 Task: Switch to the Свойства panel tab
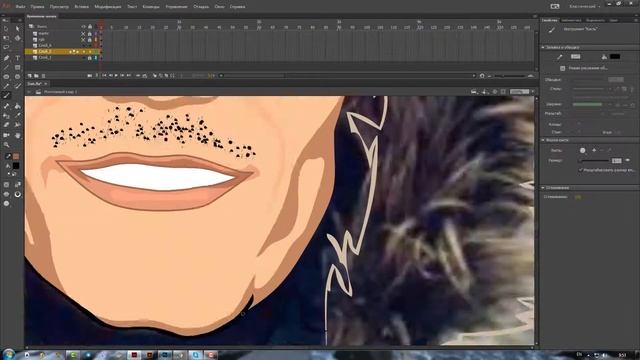(x=549, y=20)
